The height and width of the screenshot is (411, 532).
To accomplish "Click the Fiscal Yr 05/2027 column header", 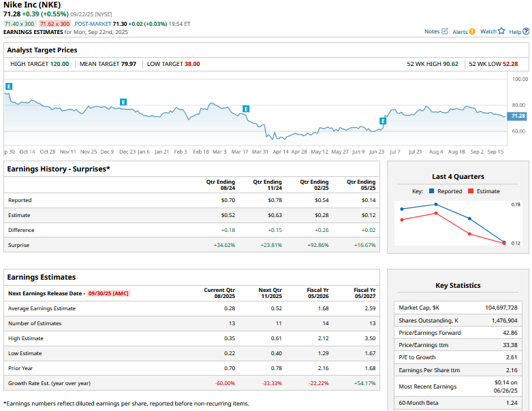I will [364, 293].
